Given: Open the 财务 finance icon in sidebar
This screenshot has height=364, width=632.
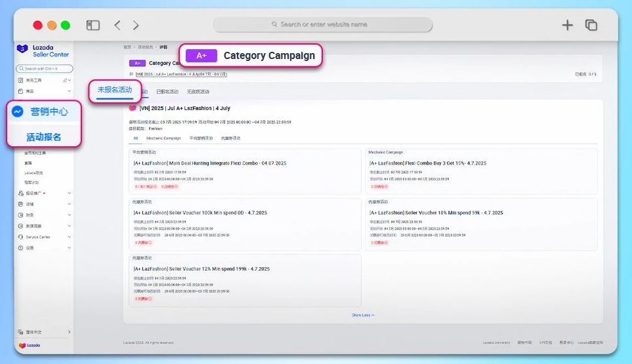Looking at the screenshot, I should click(x=20, y=215).
